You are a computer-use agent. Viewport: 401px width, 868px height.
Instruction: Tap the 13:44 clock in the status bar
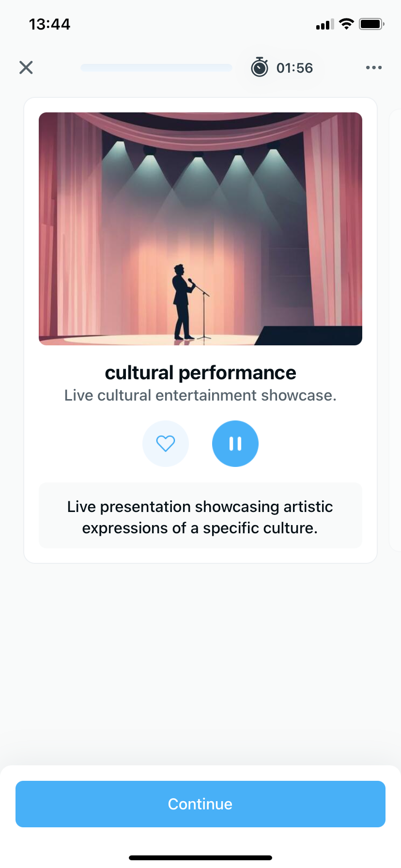[x=49, y=24]
